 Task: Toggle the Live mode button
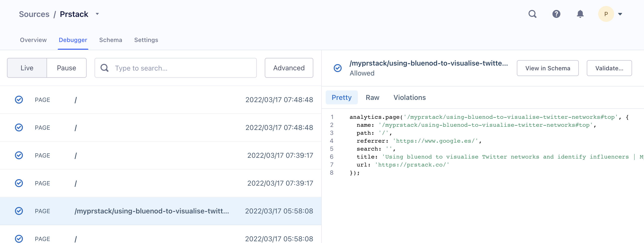(x=27, y=68)
